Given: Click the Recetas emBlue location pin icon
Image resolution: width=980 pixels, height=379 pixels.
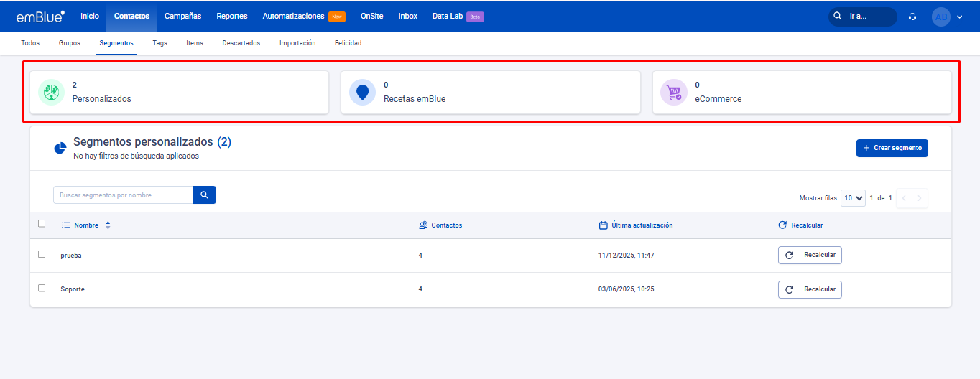Looking at the screenshot, I should click(x=363, y=93).
